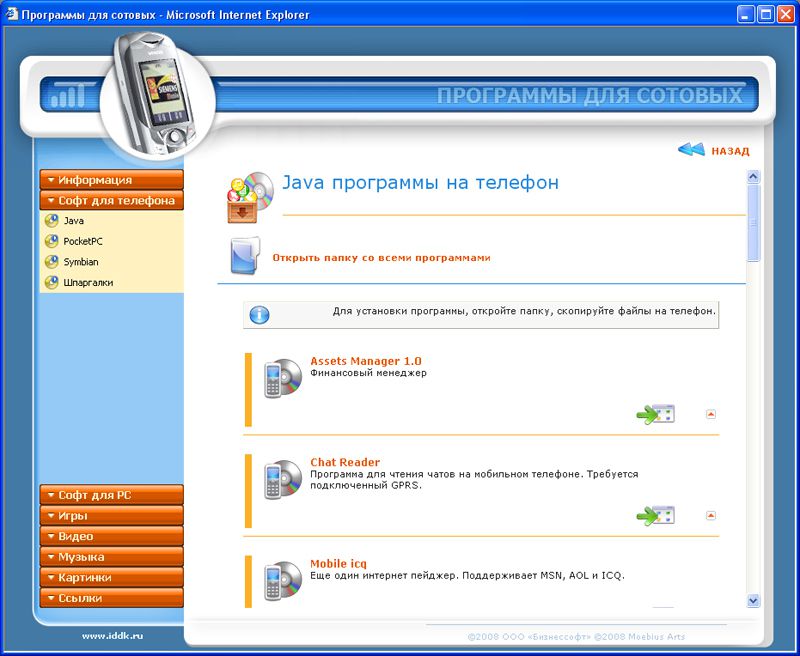
Task: Click the blue folder icon to open programs
Action: coord(243,256)
